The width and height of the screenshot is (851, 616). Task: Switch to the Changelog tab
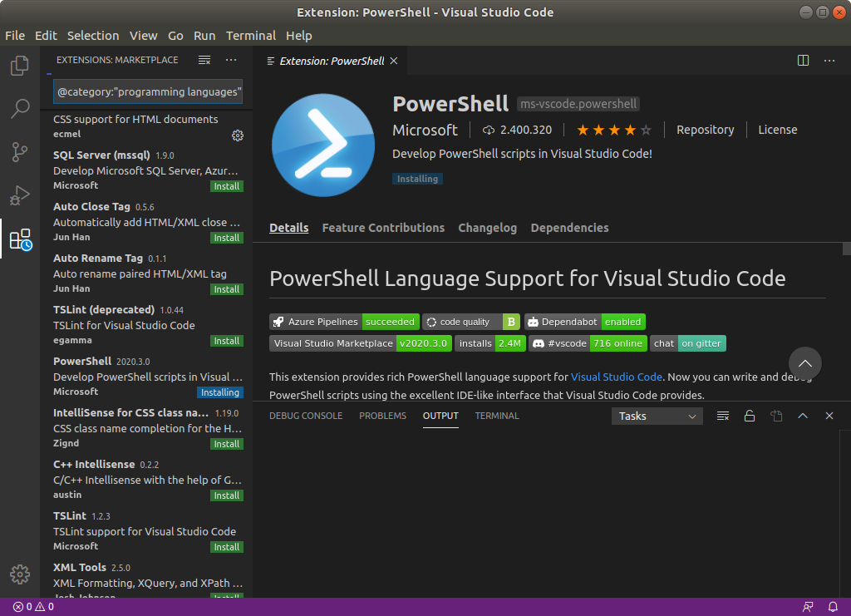(487, 228)
